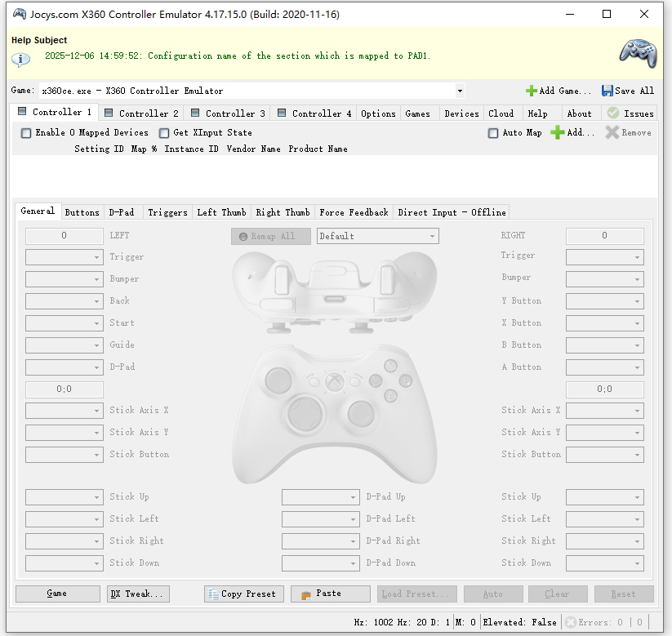672x636 pixels.
Task: Click the top-view controller image
Action: [x=334, y=292]
